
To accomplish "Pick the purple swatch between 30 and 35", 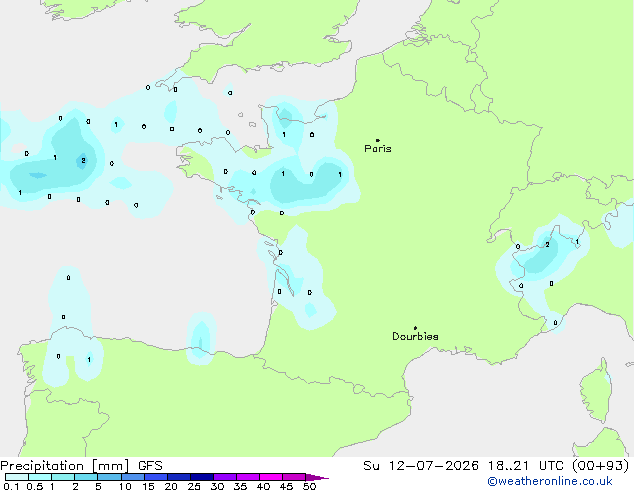I will tap(225, 477).
